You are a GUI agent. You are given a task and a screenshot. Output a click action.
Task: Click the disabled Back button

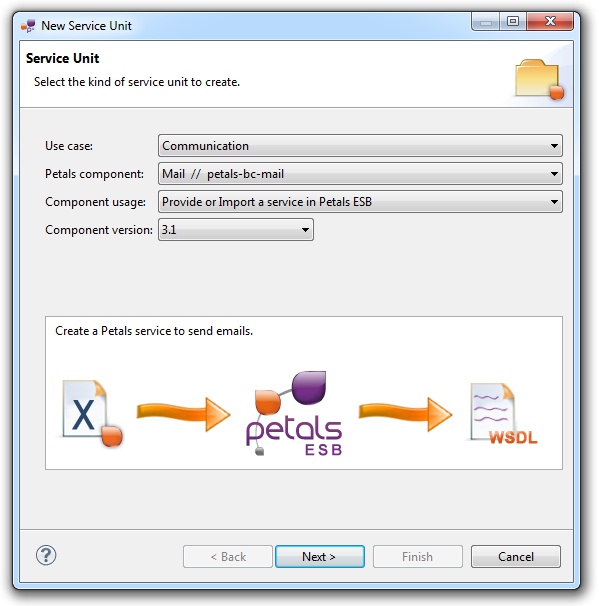[228, 557]
